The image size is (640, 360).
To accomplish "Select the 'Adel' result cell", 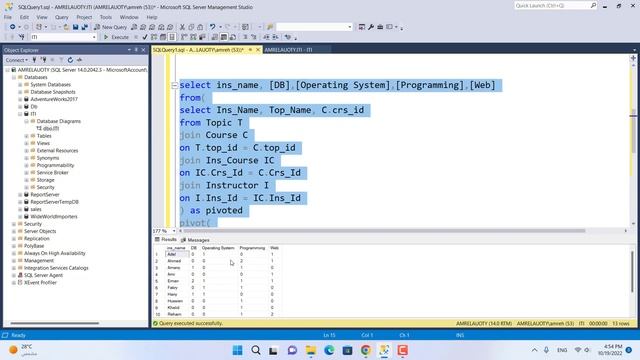I will (x=177, y=254).
